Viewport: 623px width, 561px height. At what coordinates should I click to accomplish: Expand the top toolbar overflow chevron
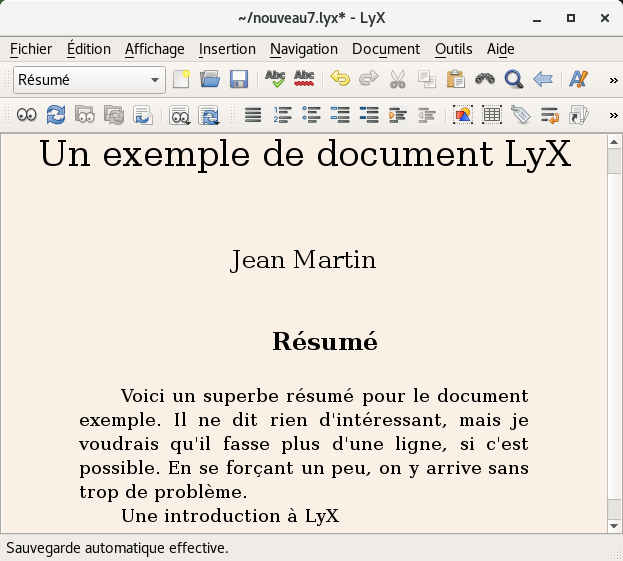[613, 80]
